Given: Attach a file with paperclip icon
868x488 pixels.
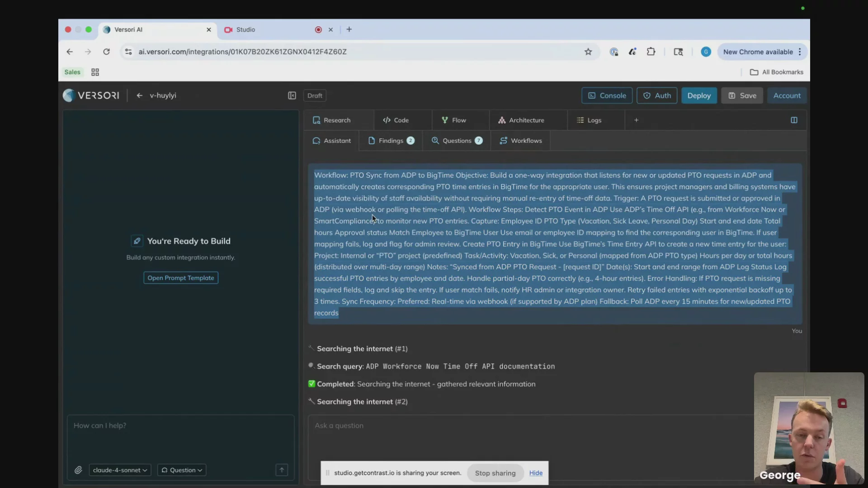Looking at the screenshot, I should (x=78, y=470).
